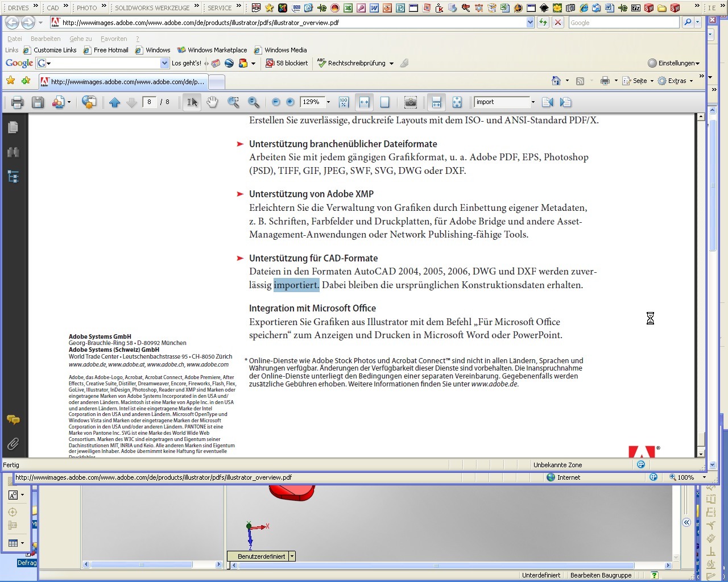Click the Google search magnifier button
Viewport: 728px width, 582px height.
click(688, 23)
